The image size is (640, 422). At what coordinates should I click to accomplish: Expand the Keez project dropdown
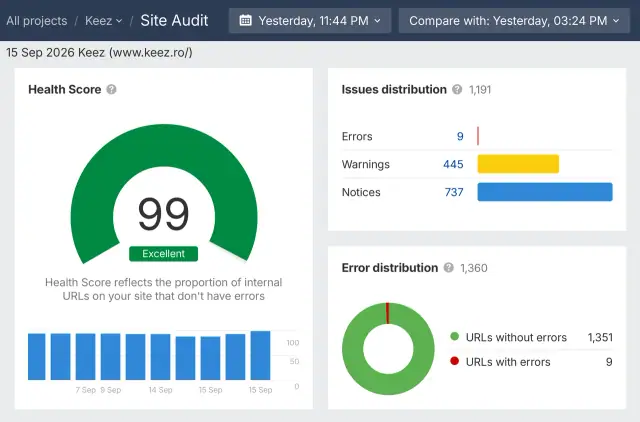tap(104, 20)
